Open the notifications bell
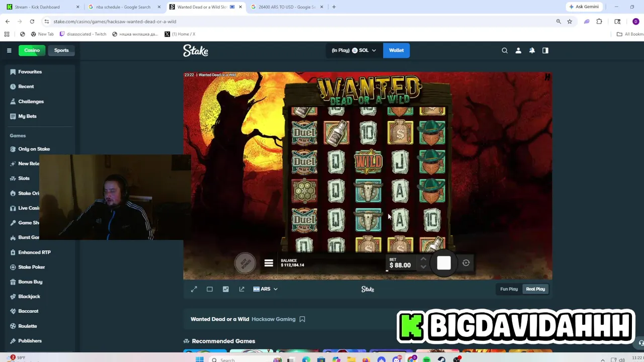Screen dimensions: 644x362 [x=532, y=50]
